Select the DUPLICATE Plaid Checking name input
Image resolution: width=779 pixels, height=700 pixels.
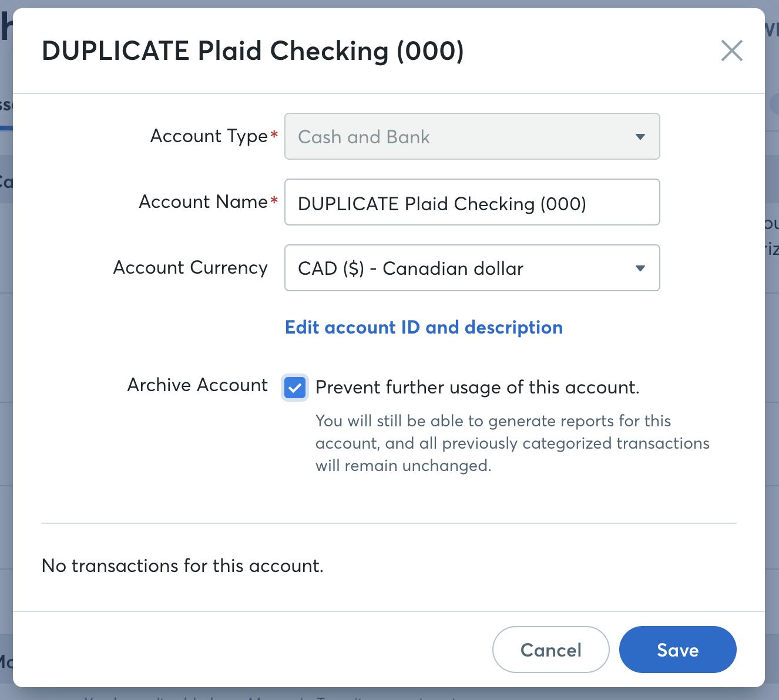coord(472,202)
